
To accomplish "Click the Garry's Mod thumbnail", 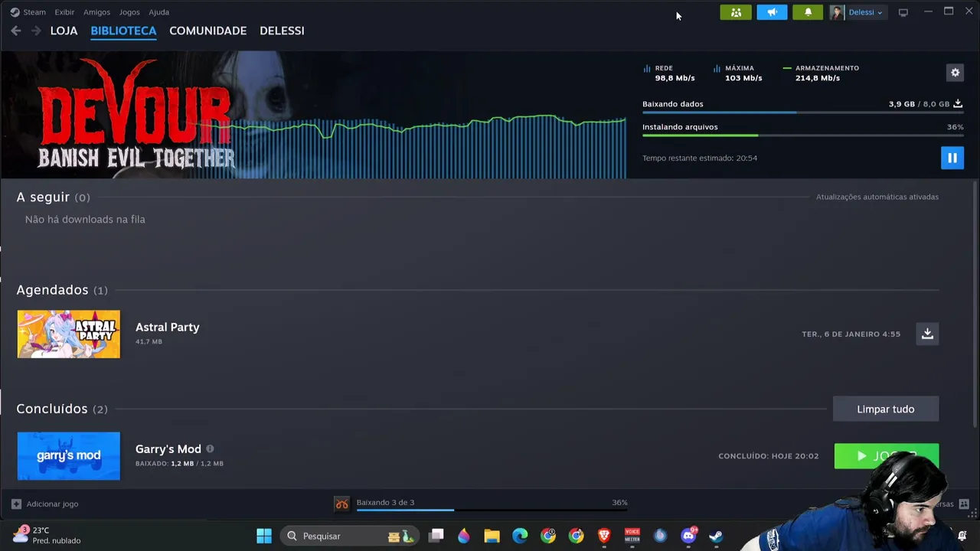I will 69,456.
